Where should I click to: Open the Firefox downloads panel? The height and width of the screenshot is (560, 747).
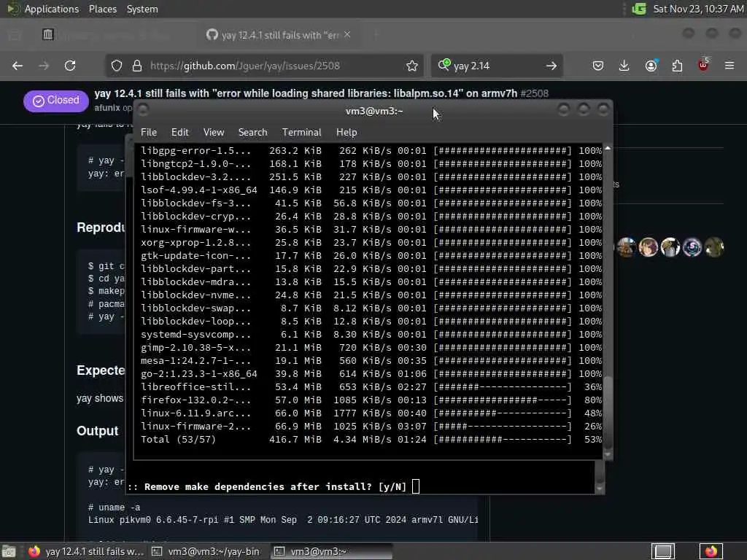tap(624, 66)
